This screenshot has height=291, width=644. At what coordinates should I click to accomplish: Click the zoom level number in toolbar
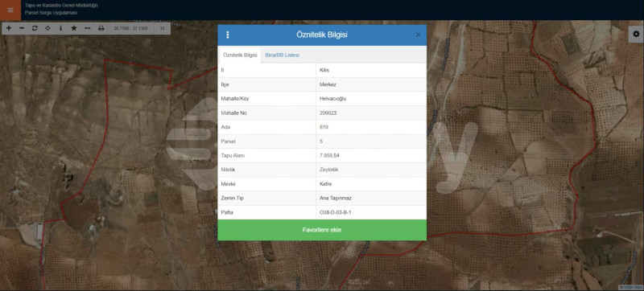coord(163,28)
